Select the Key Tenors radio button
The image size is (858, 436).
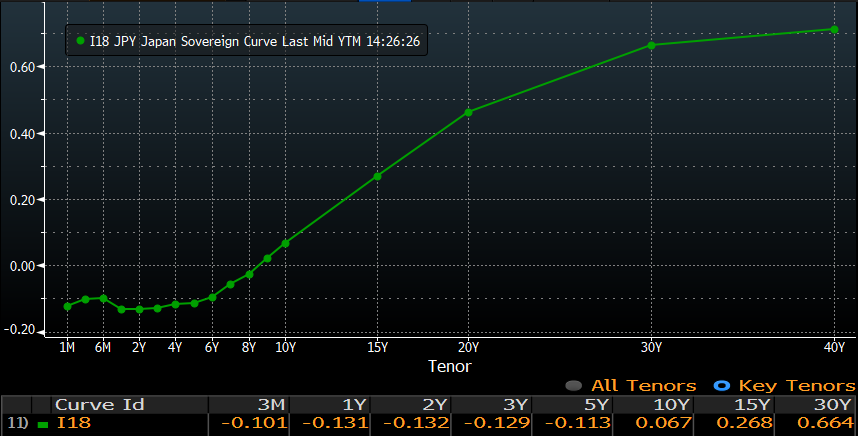pyautogui.click(x=722, y=386)
